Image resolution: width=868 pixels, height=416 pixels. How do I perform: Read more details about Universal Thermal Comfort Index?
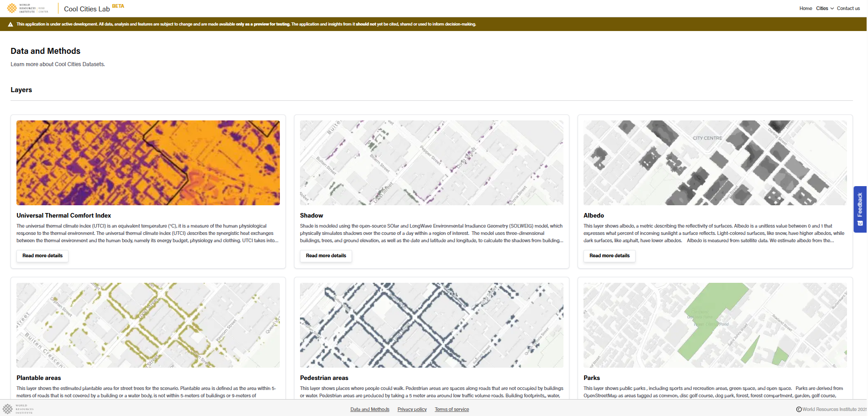click(42, 256)
